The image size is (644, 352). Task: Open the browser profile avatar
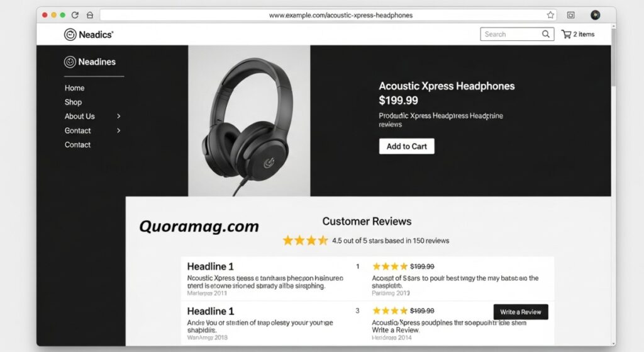click(x=595, y=15)
